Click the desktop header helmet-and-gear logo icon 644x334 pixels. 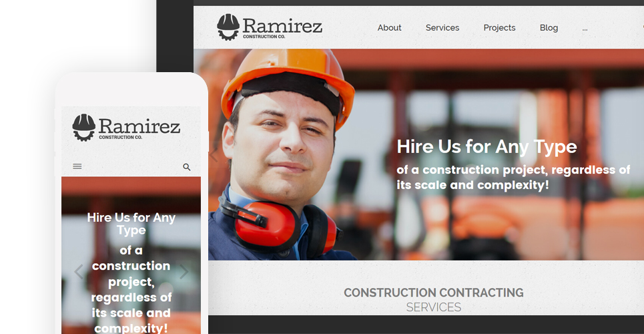click(x=228, y=27)
